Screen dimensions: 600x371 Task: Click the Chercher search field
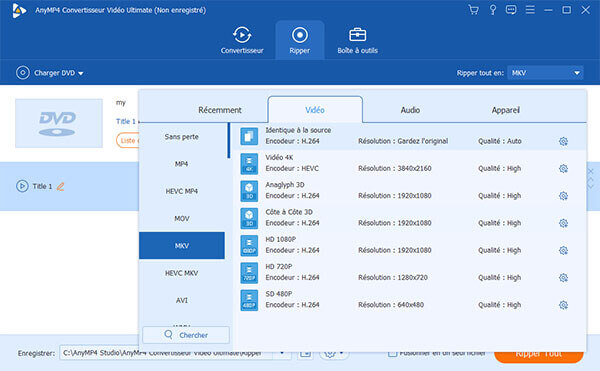click(x=186, y=335)
